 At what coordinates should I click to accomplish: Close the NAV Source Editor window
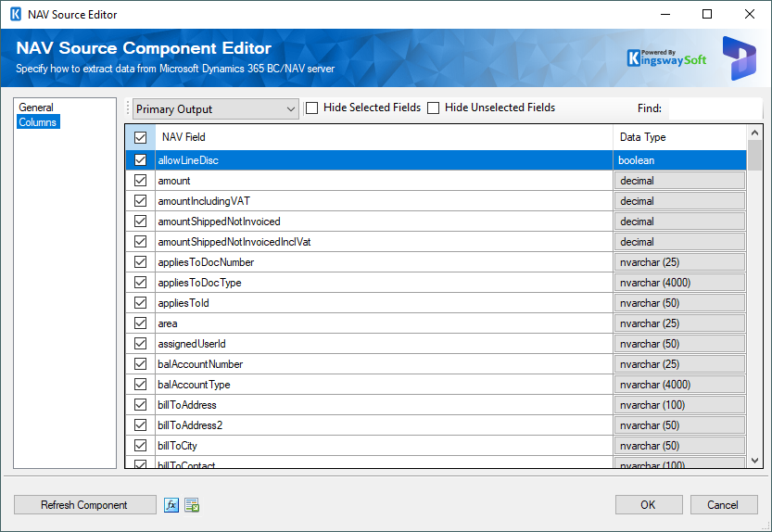tap(750, 14)
